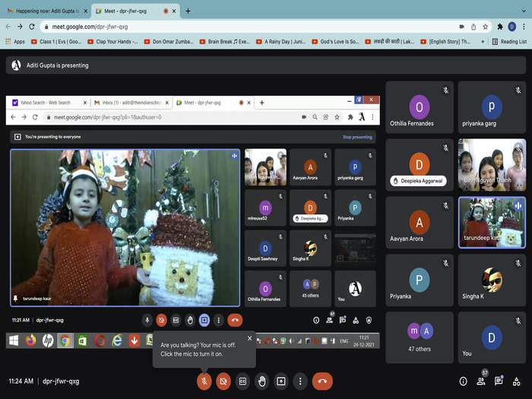The image size is (532, 399).
Task: Expand hidden bookmarks overflow chevron
Action: click(483, 41)
